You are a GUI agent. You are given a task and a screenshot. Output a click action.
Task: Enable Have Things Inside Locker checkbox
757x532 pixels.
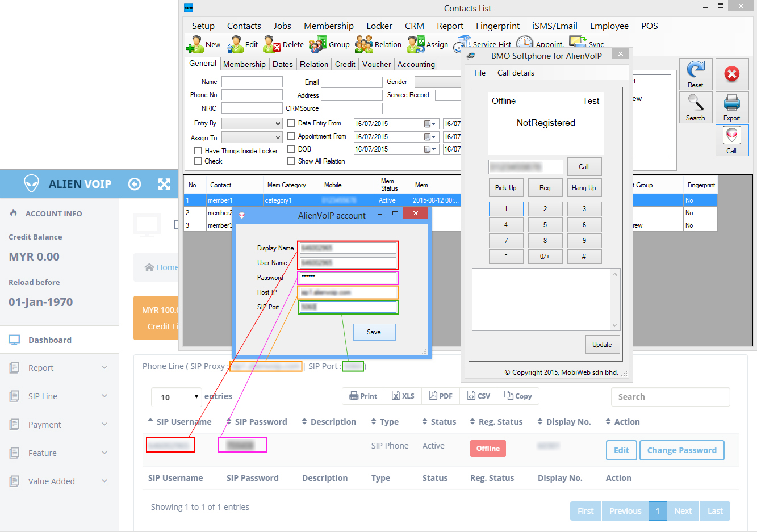(x=198, y=151)
